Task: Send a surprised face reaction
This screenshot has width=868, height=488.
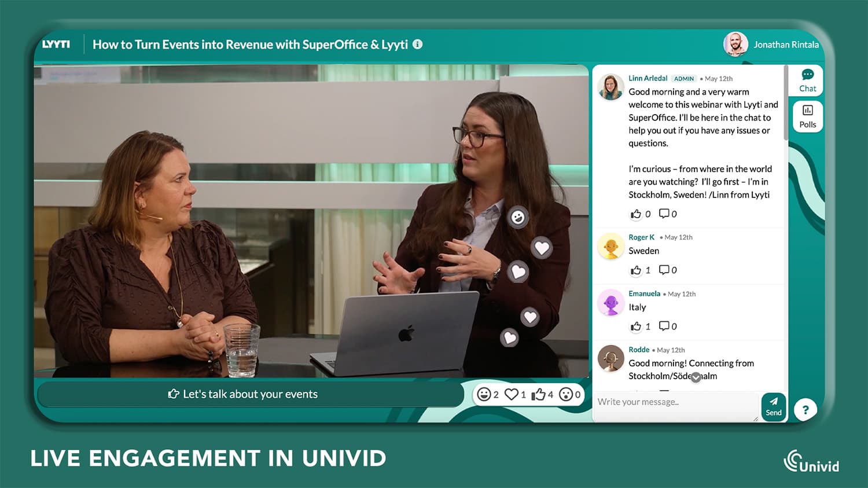Action: pos(566,394)
